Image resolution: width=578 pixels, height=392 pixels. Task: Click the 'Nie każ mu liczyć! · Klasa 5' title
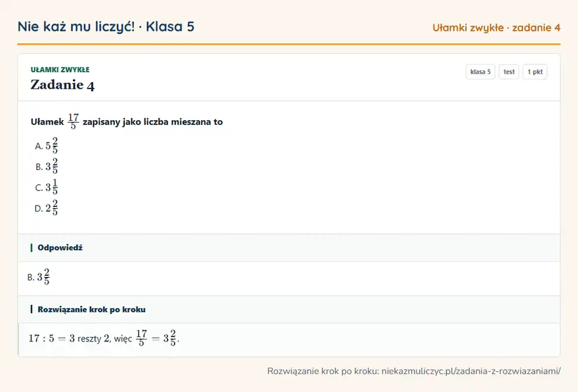click(x=106, y=26)
